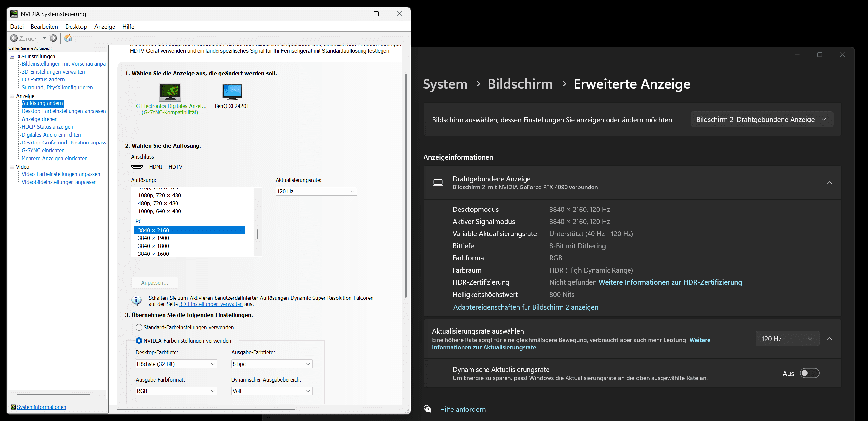Click the Systeminformationen icon at bottom left
868x421 pixels.
tap(13, 407)
